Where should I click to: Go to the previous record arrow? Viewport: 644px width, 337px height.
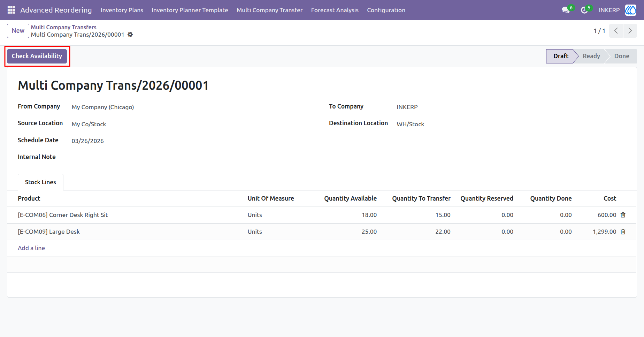tap(616, 31)
